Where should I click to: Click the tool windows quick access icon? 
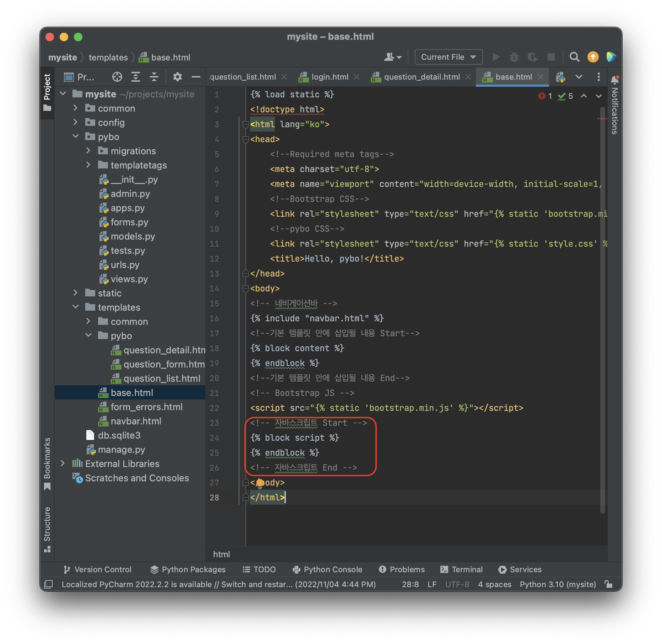[48, 584]
